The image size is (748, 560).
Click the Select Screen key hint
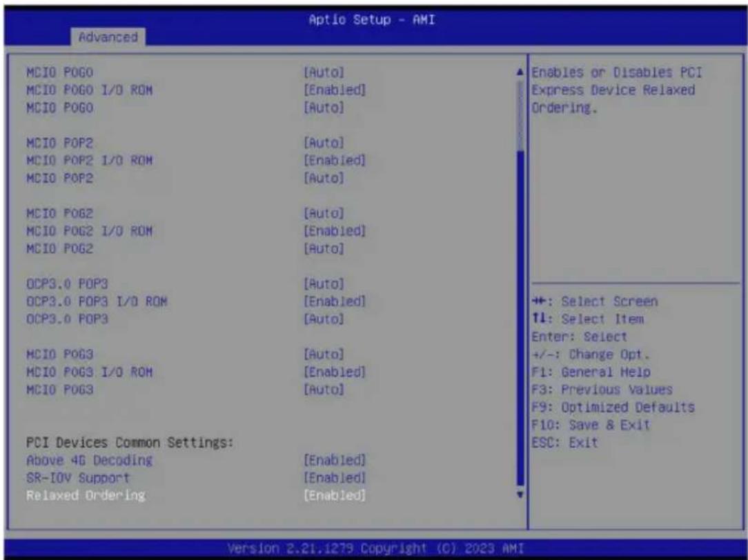[x=595, y=301]
